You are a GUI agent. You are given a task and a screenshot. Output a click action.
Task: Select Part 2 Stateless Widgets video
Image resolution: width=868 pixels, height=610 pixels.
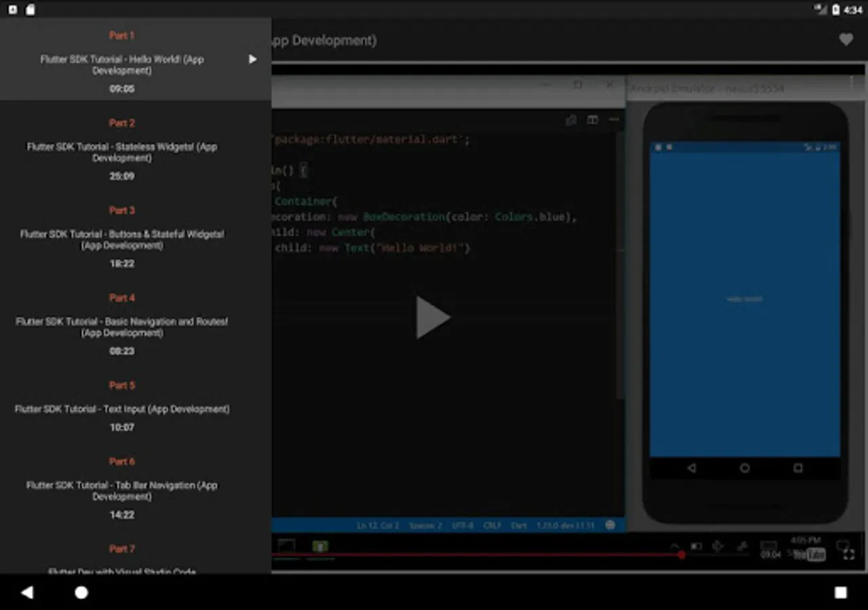[x=122, y=152]
